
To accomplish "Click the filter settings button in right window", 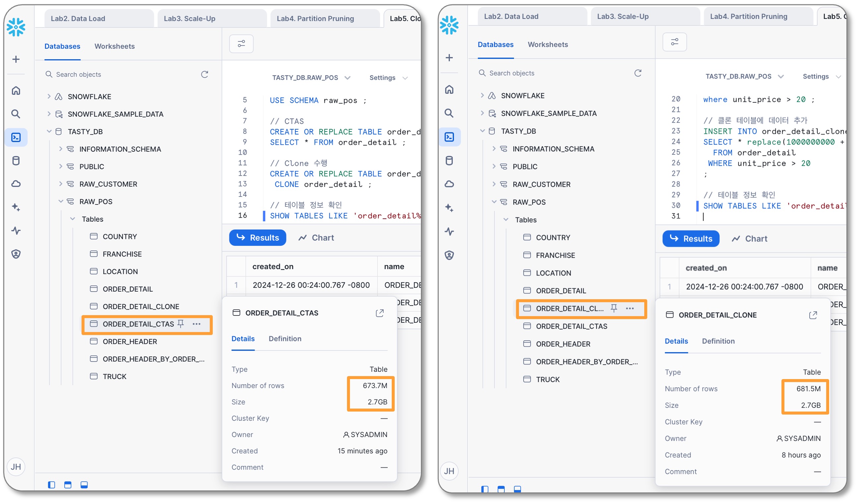I will coord(675,42).
